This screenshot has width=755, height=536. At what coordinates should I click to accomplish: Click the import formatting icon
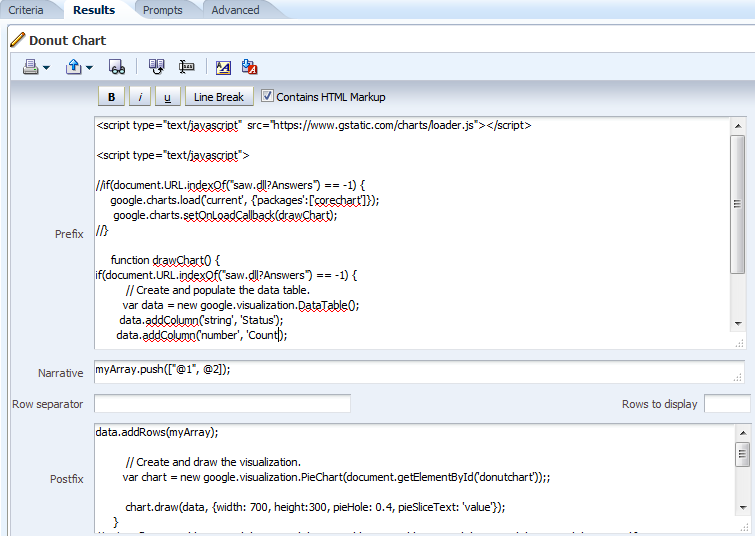click(249, 67)
